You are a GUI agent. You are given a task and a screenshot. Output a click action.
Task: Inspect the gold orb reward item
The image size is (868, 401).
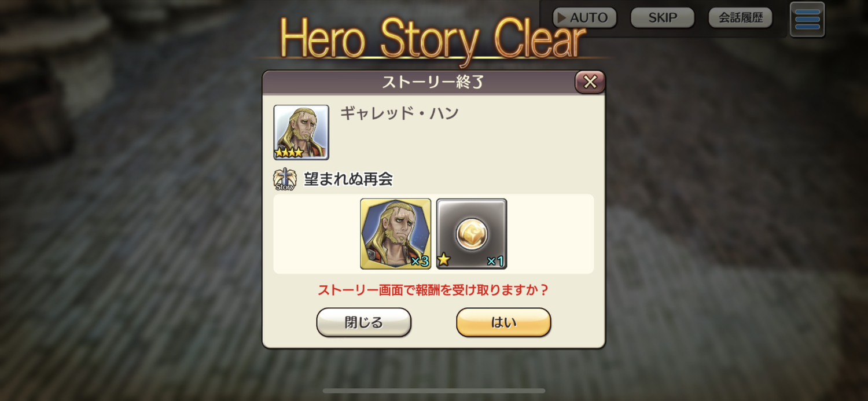(472, 234)
